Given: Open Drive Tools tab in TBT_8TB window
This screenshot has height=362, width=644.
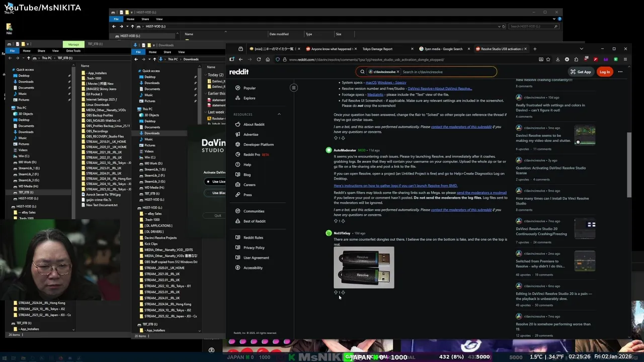Looking at the screenshot, I should pyautogui.click(x=73, y=51).
